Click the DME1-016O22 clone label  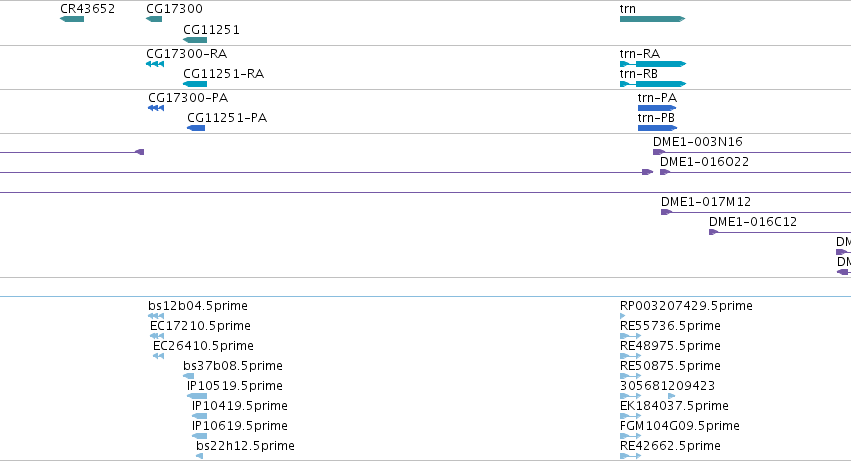(704, 162)
